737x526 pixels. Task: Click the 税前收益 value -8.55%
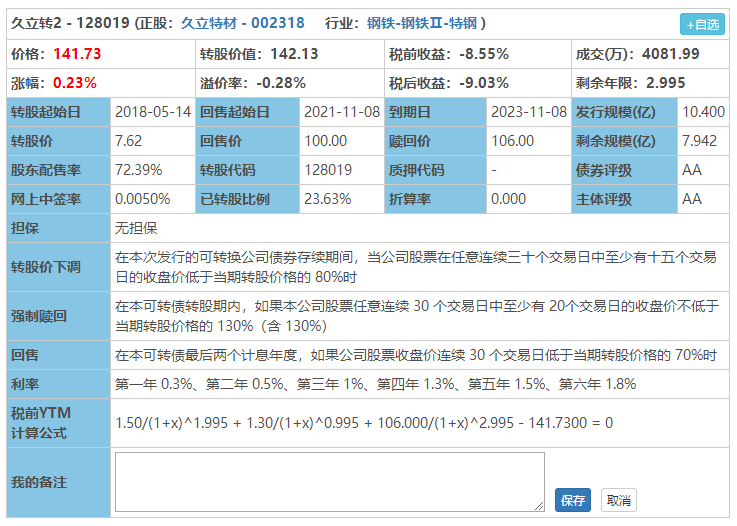click(484, 54)
